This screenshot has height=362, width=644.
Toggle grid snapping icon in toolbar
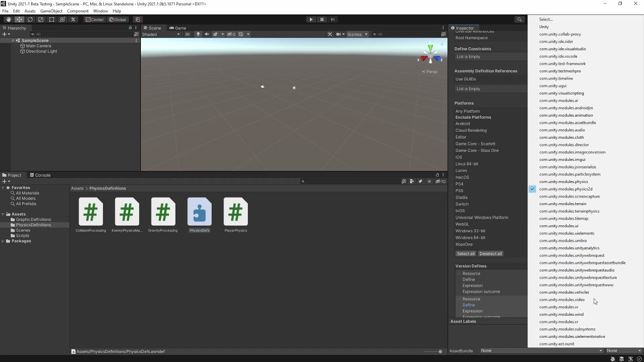point(137,20)
